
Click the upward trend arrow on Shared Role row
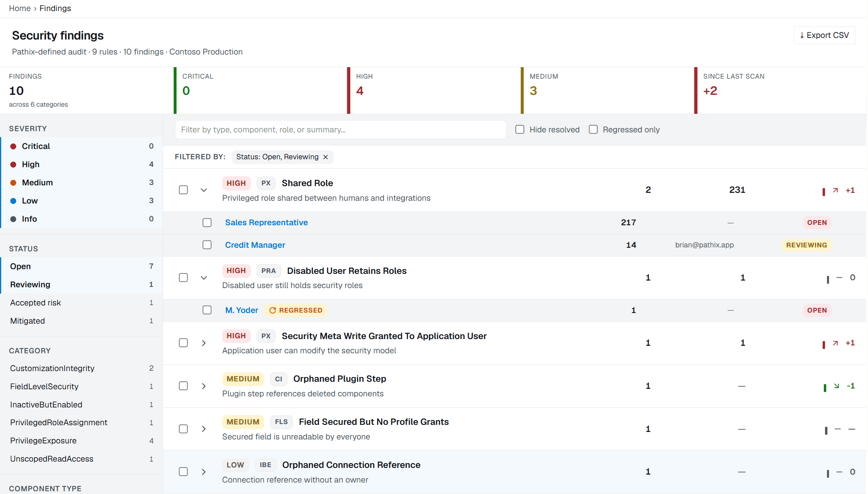[835, 190]
